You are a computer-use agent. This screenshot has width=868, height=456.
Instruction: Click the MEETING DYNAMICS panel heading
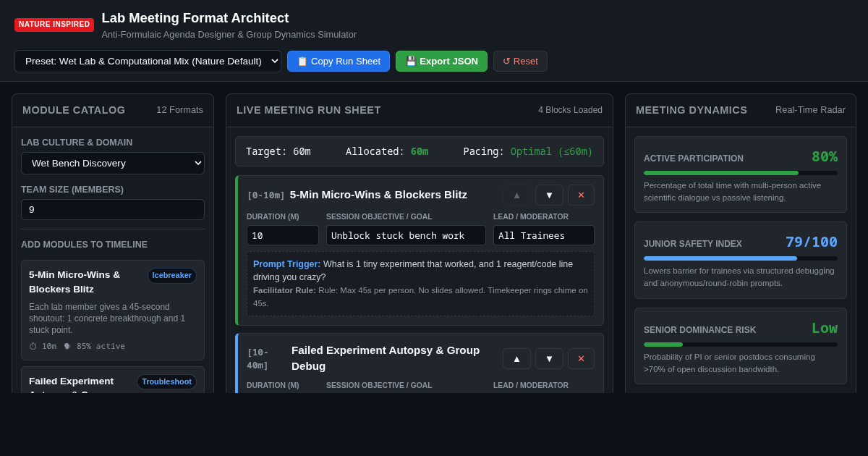pos(692,110)
